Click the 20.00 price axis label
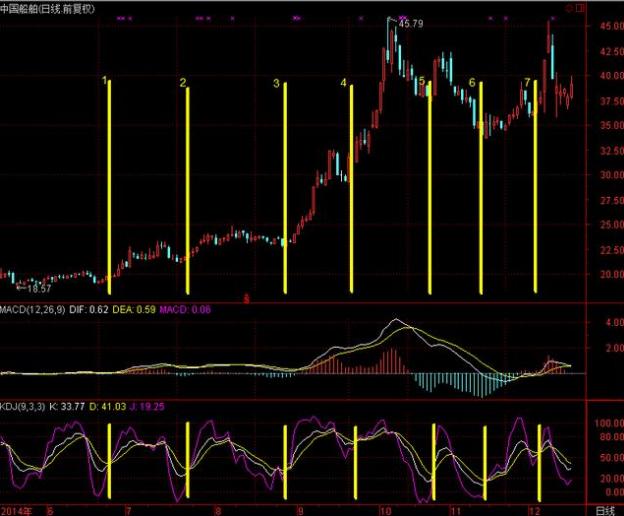This screenshot has width=624, height=516. point(612,274)
